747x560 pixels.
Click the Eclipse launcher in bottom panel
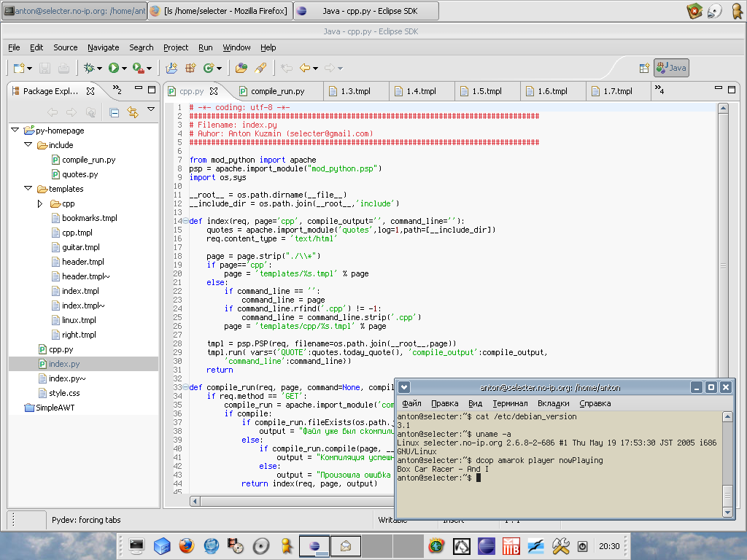487,545
